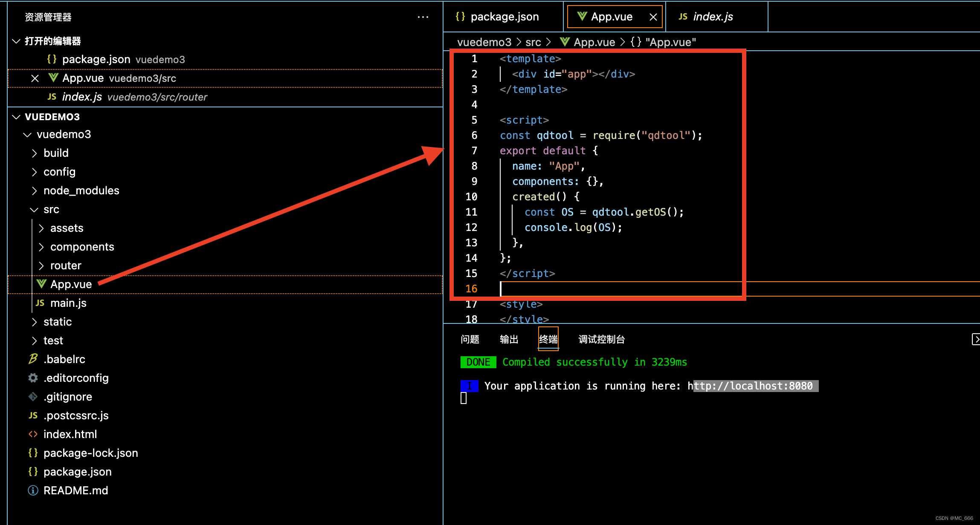Switch to the index.js editor tab
The width and height of the screenshot is (980, 525).
[x=717, y=17]
